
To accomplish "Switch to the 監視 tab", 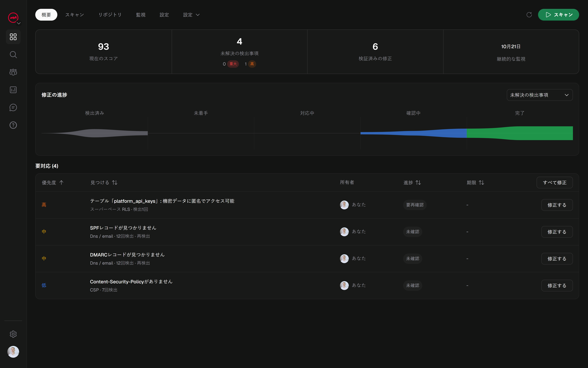I will pyautogui.click(x=141, y=15).
